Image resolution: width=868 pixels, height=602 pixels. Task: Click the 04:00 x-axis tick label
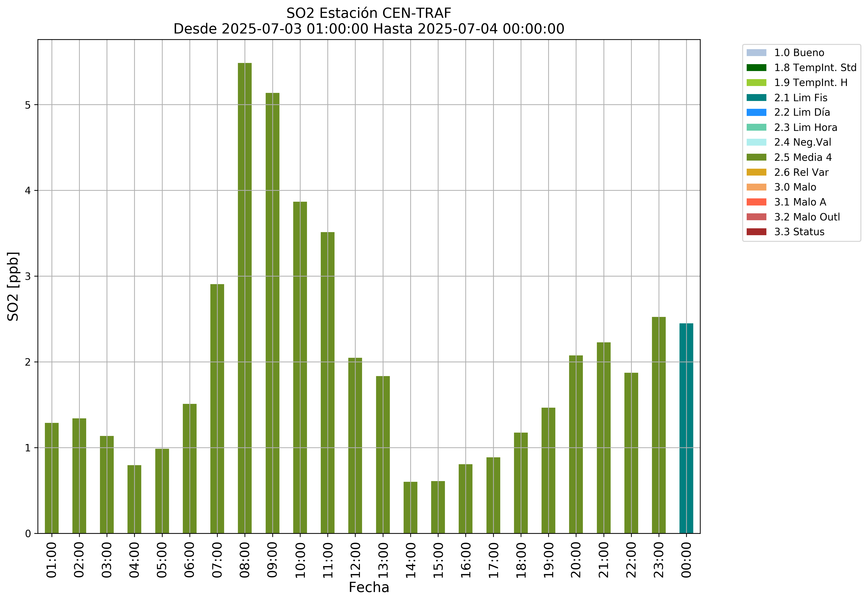[x=134, y=560]
